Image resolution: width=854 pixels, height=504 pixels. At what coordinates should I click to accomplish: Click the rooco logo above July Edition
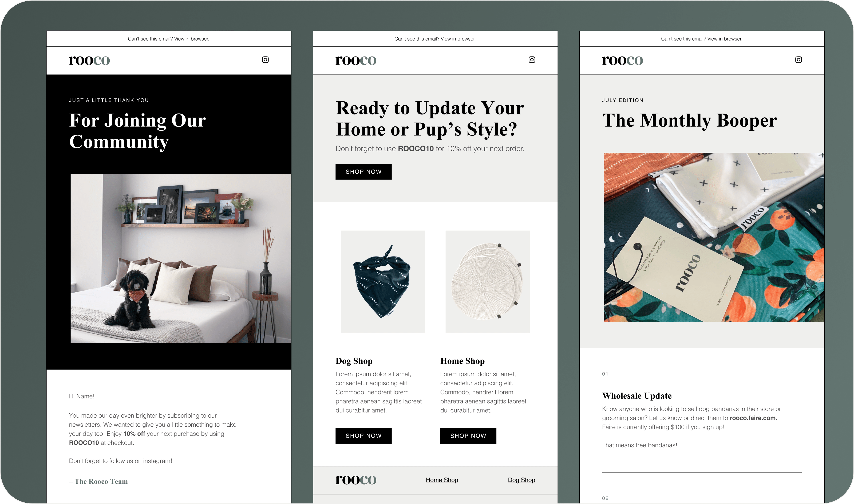[x=622, y=61]
